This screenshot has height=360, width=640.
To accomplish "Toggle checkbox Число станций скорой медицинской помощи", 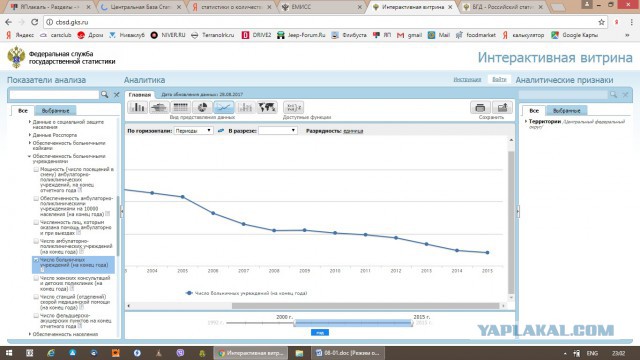I will click(x=36, y=297).
